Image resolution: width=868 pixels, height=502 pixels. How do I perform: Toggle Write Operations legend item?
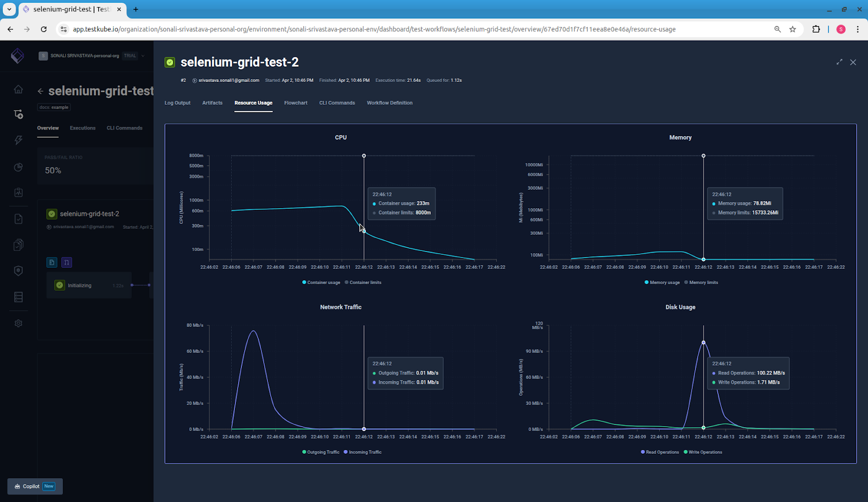coord(703,452)
